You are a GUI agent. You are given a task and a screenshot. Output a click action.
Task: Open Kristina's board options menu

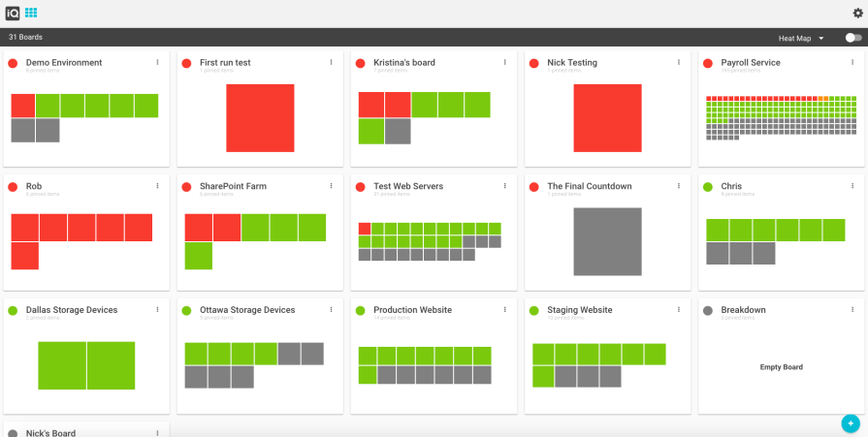coord(505,63)
